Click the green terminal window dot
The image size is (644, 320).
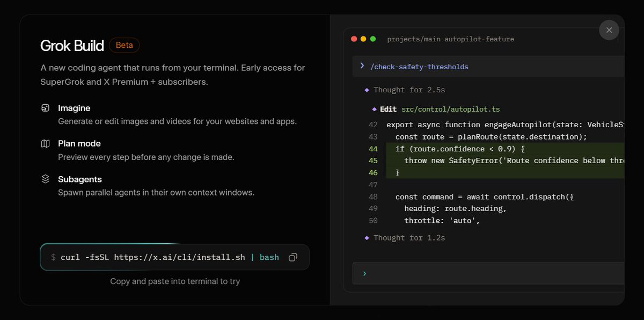(x=373, y=39)
